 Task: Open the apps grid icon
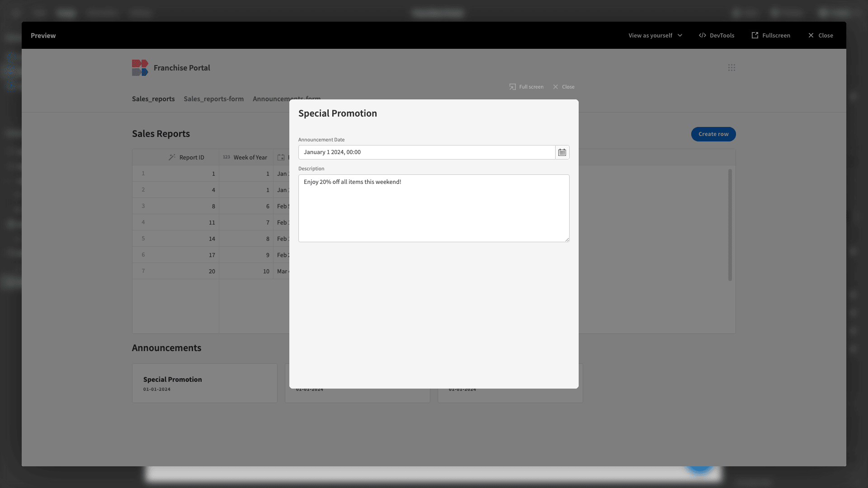pyautogui.click(x=731, y=68)
